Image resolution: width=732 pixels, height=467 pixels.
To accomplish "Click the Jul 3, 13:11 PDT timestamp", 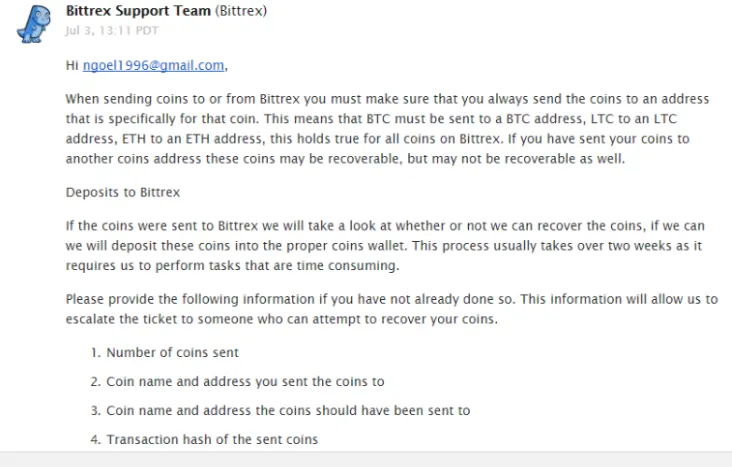I will point(112,31).
